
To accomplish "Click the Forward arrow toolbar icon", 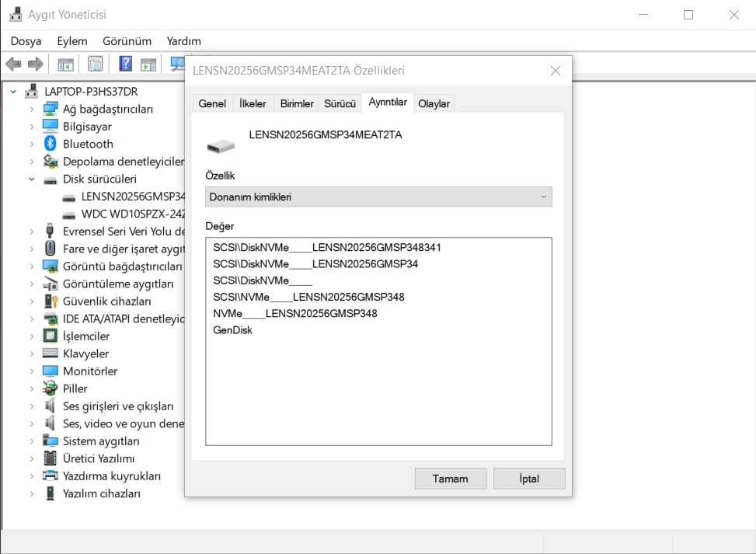I will pos(36,64).
